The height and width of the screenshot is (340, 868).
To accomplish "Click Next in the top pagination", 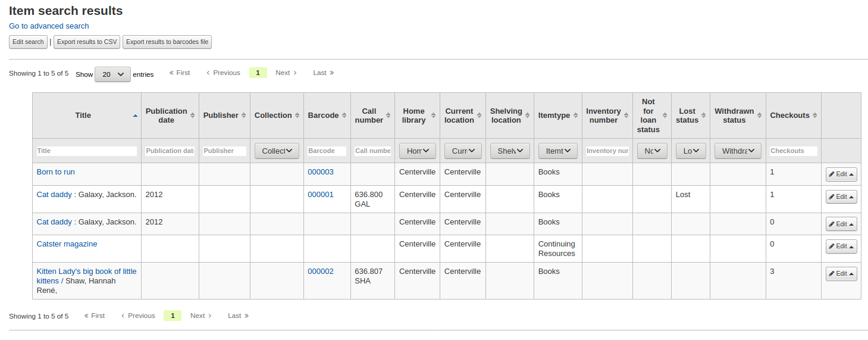I will point(286,73).
